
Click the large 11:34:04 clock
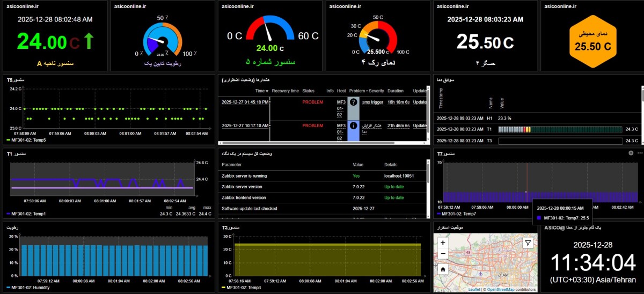[x=592, y=263]
